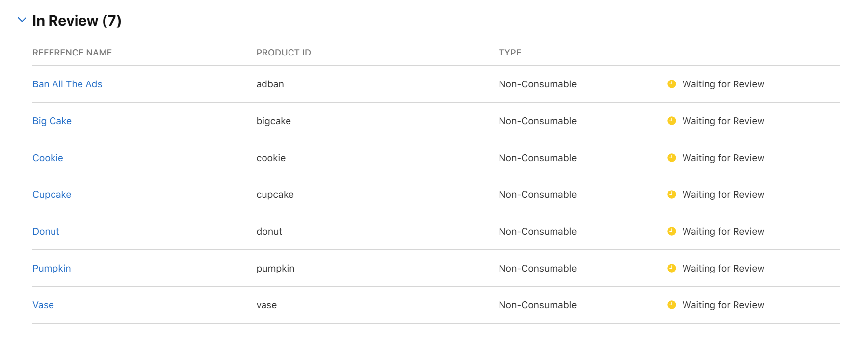The image size is (868, 355).
Task: Collapse the In Review section chevron
Action: (22, 20)
